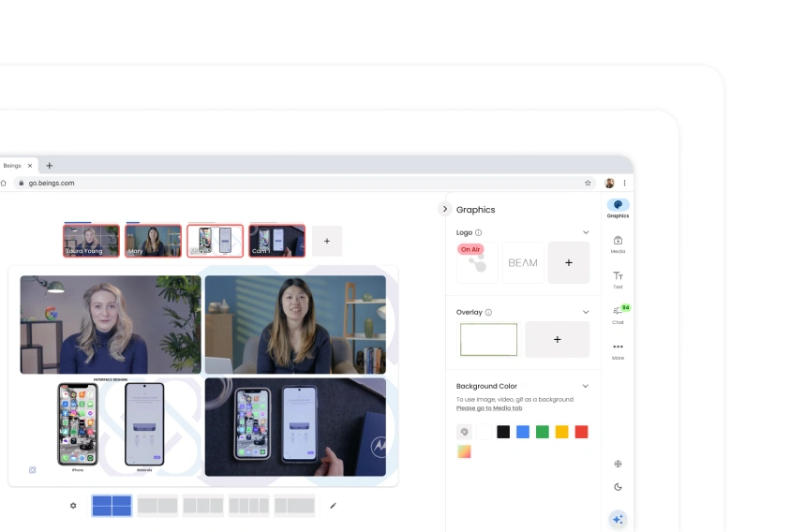Open the Text sidebar tab
Screen dimensions: 790x532
618,280
